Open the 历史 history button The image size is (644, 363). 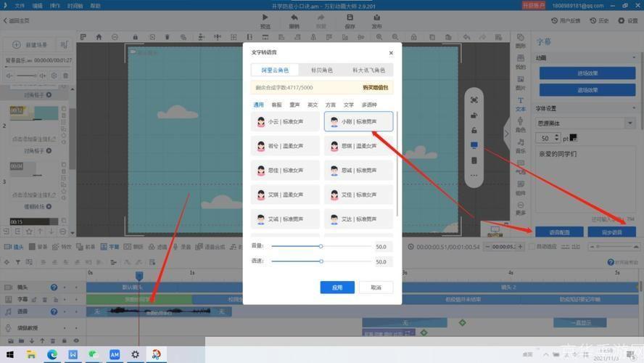click(599, 20)
